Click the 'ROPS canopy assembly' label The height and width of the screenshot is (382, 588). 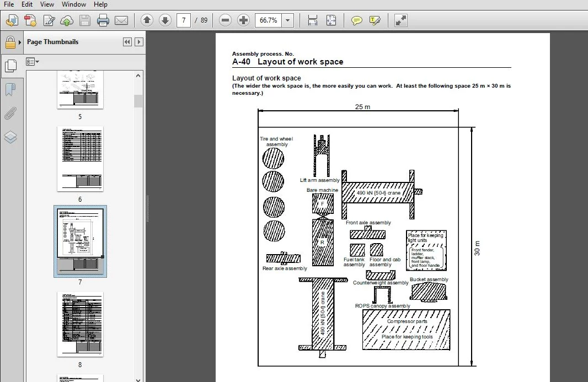[382, 306]
